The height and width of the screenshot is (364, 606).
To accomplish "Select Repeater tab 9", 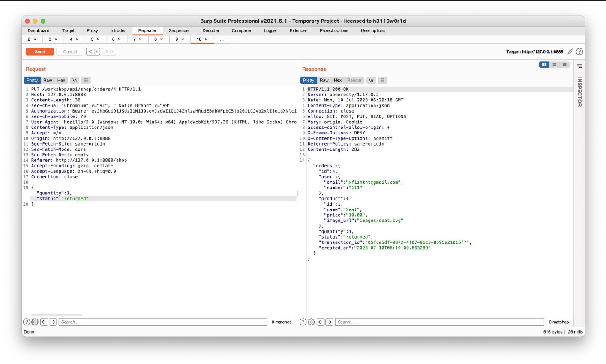I will pyautogui.click(x=180, y=39).
